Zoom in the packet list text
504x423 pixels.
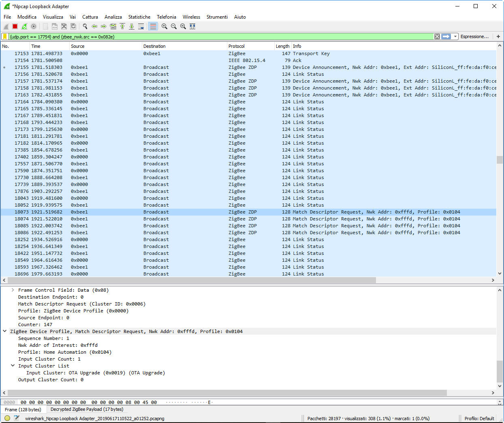click(x=164, y=26)
